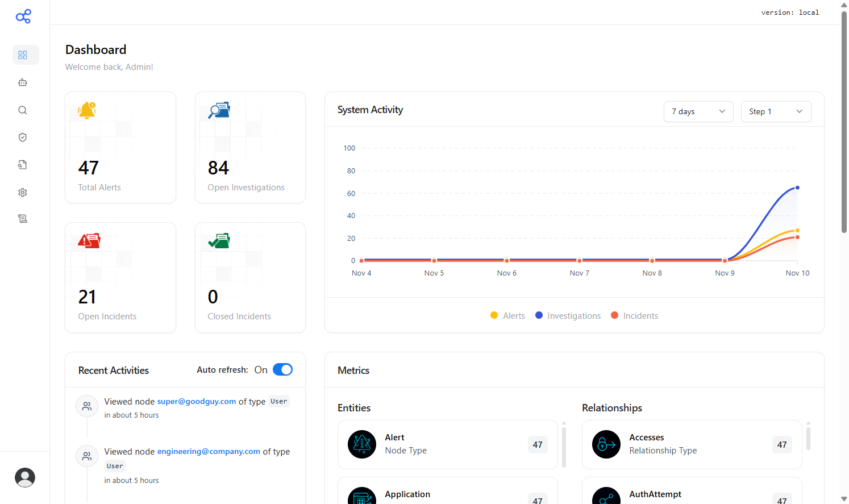This screenshot has height=504, width=849.
Task: Open the audit log icon in sidebar
Action: [x=23, y=219]
